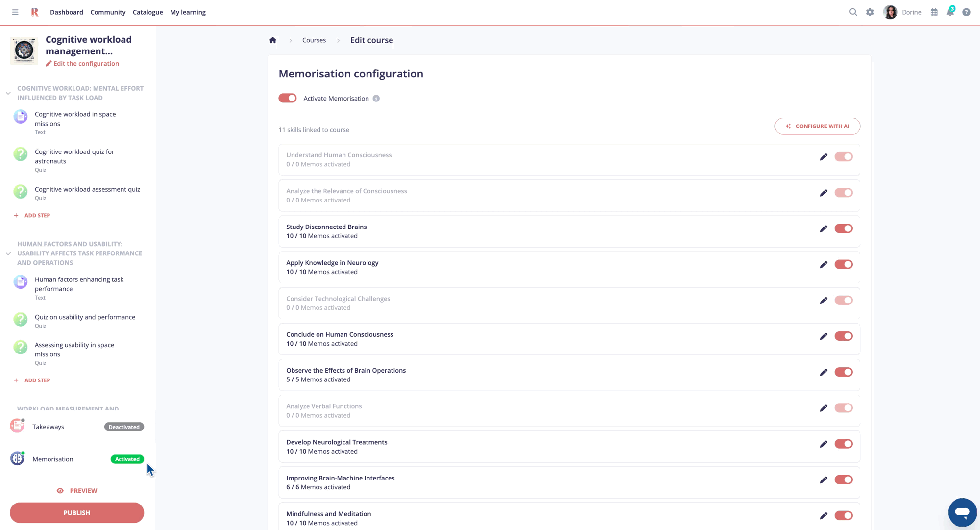Open the calendar icon in header

pyautogui.click(x=934, y=12)
